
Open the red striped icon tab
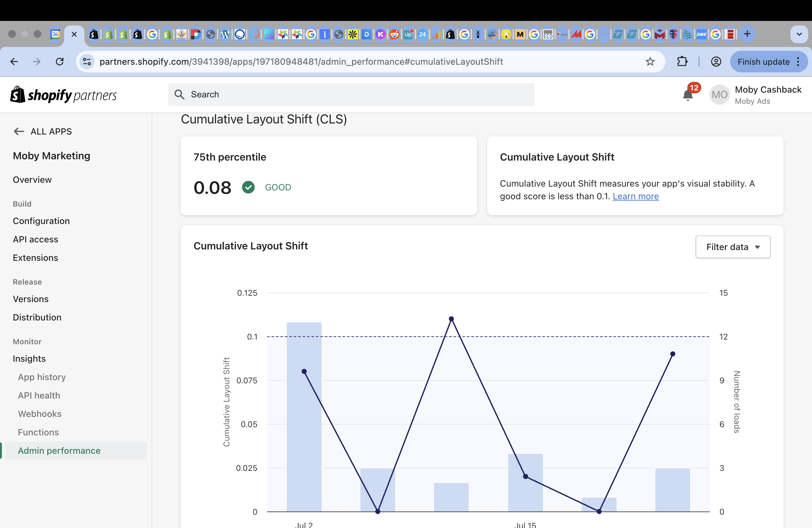click(x=730, y=34)
